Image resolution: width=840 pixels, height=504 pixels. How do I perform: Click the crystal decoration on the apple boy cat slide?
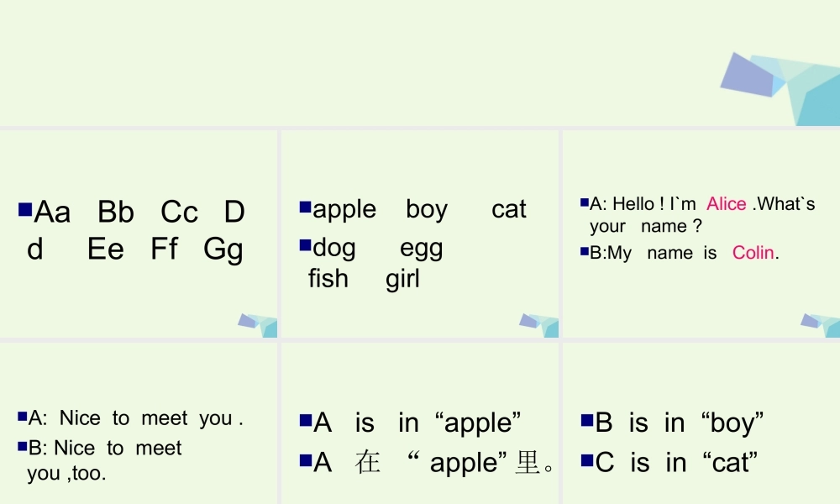click(540, 323)
